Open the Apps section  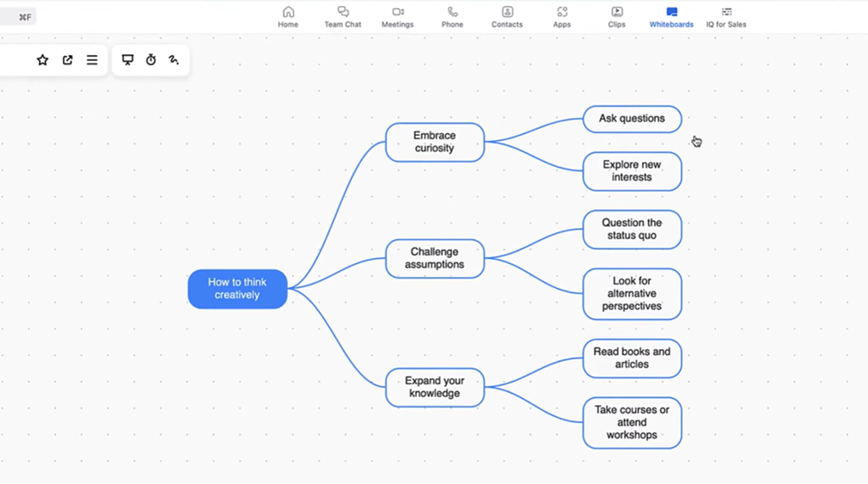point(562,16)
